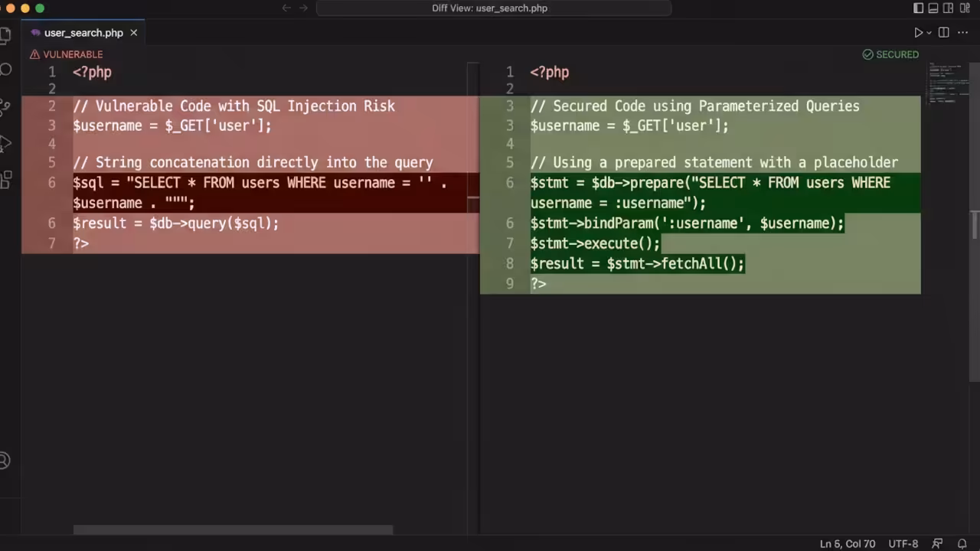Go back with the navigation arrow
Viewport: 980px width, 551px height.
tap(286, 8)
